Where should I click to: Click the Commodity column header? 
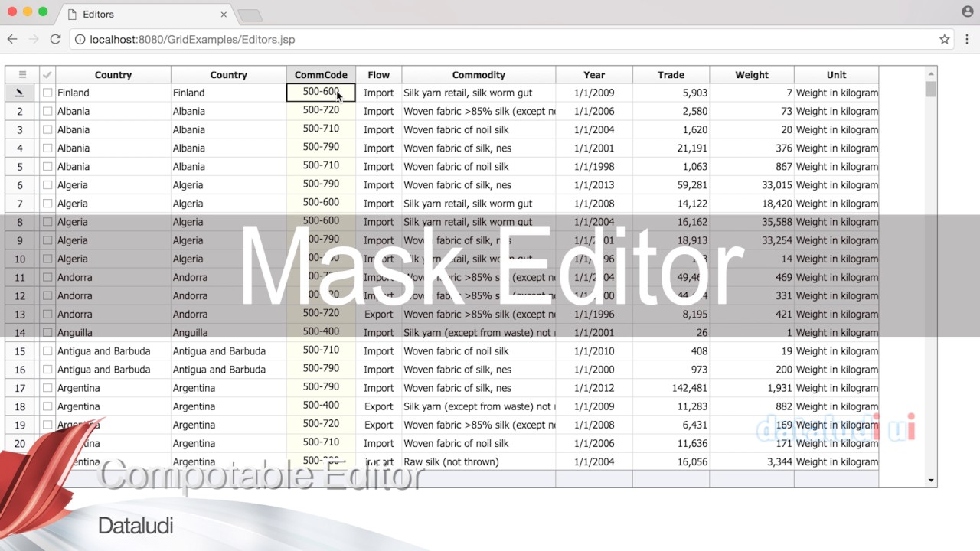coord(479,75)
